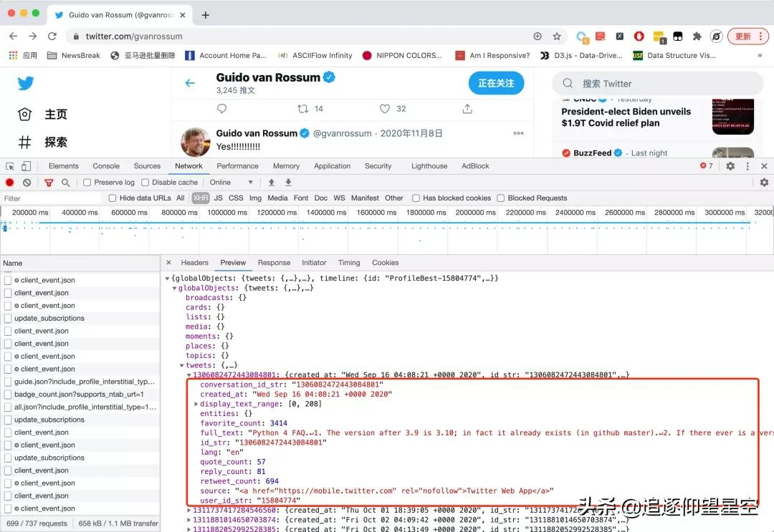Collapse the globalObjects tree node
The height and width of the screenshot is (532, 774).
pos(174,288)
